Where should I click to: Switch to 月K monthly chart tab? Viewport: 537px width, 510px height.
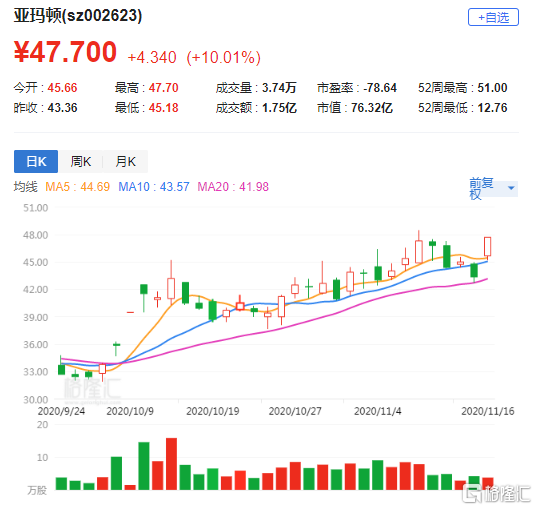(125, 161)
